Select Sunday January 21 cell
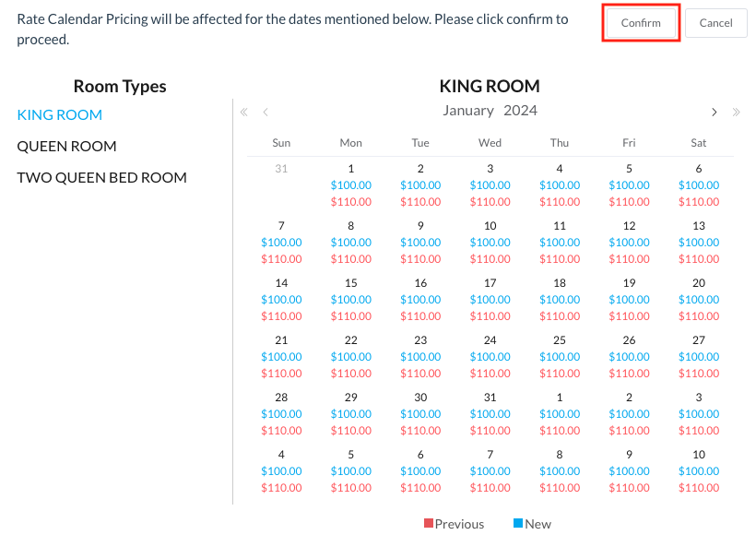This screenshot has height=535, width=756. coord(281,340)
